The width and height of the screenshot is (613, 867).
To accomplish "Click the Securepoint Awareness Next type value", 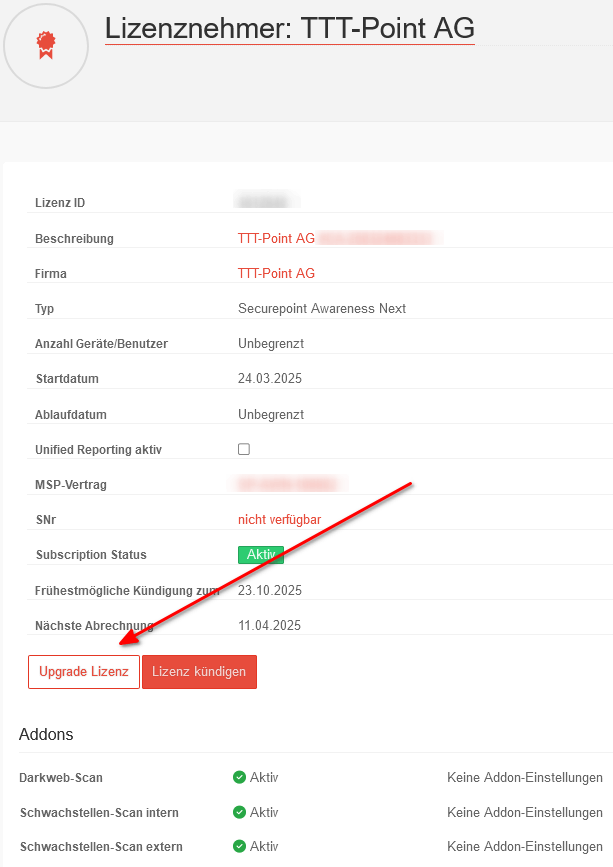I will (x=322, y=308).
